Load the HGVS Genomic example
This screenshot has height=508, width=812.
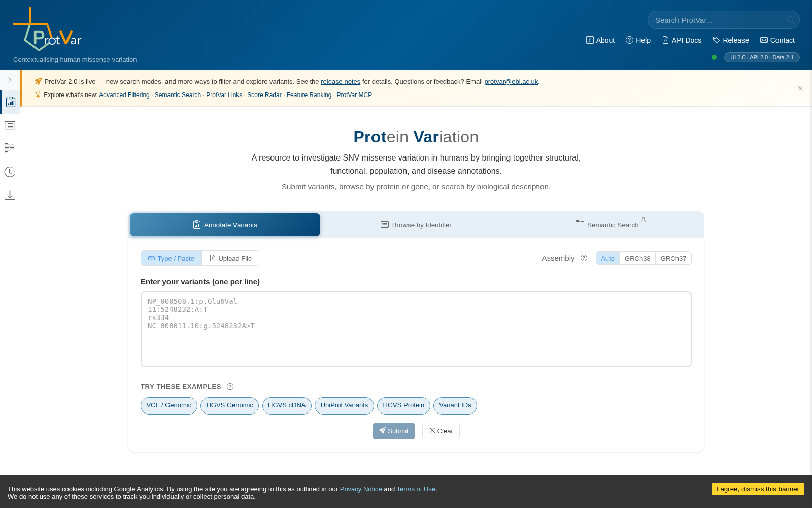229,406
